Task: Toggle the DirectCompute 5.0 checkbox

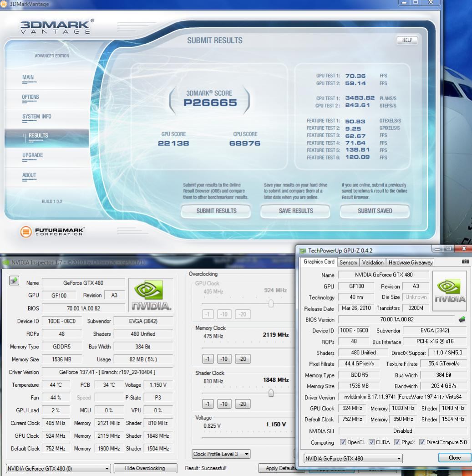Action: (421, 442)
